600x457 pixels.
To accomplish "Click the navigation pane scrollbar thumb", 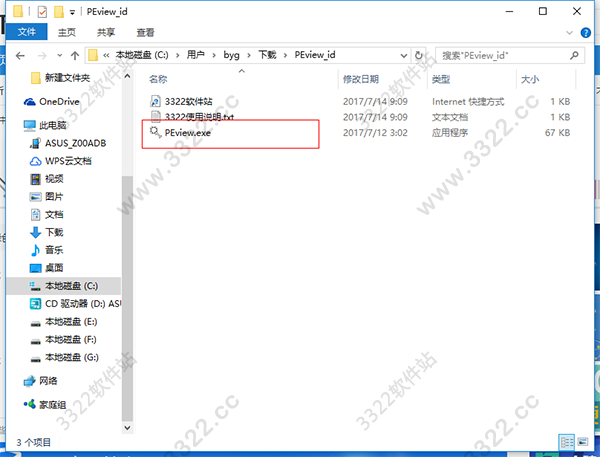I will pyautogui.click(x=127, y=299).
